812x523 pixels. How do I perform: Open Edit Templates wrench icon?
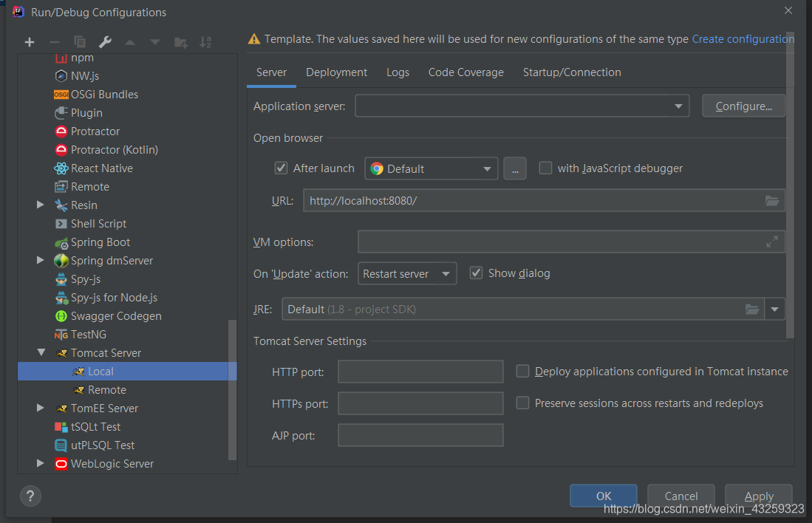click(x=105, y=42)
